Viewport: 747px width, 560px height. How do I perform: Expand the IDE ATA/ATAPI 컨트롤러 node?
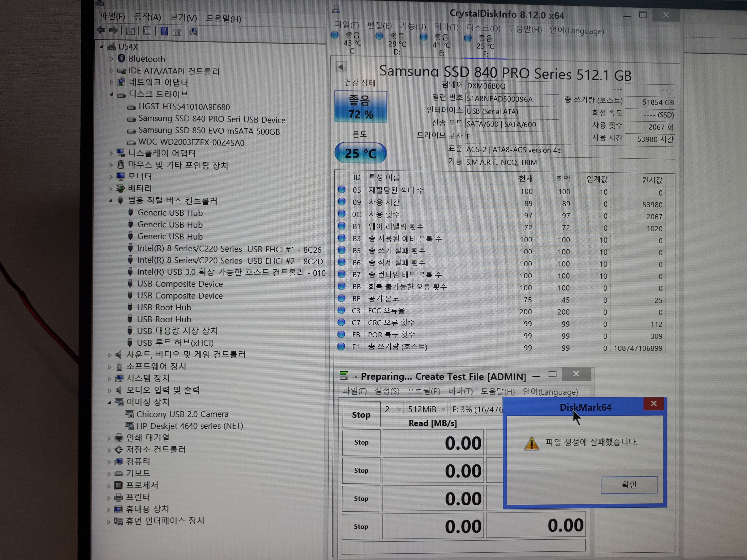click(112, 70)
